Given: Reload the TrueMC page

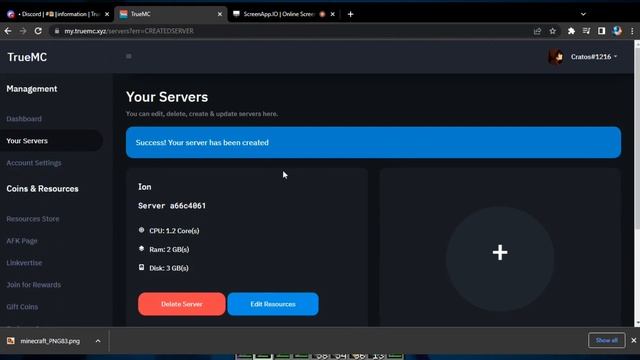Looking at the screenshot, I should point(38,31).
